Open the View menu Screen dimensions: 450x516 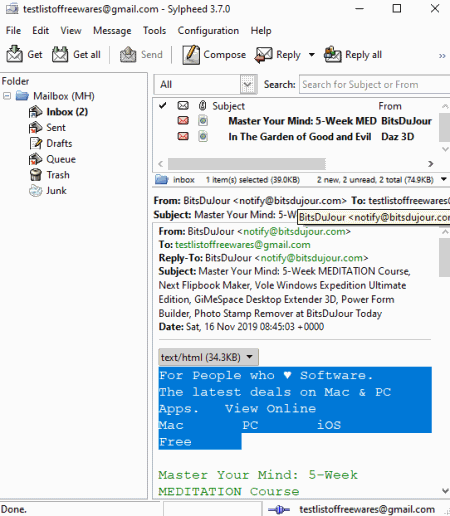(x=71, y=31)
